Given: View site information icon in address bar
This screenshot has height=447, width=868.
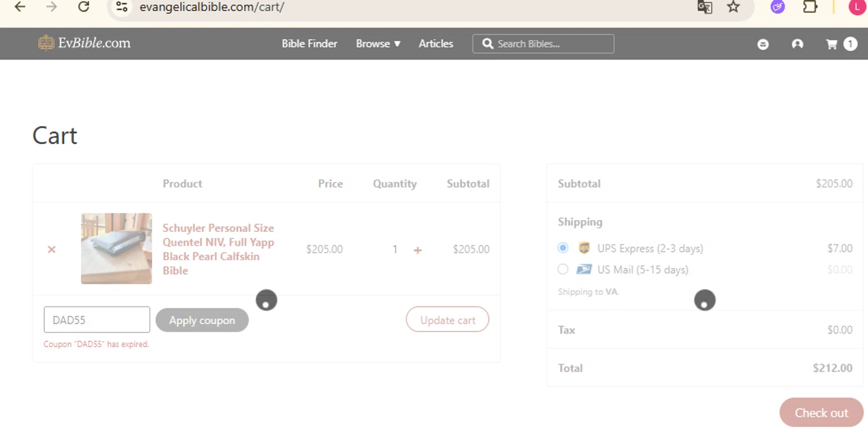Looking at the screenshot, I should click(x=122, y=7).
